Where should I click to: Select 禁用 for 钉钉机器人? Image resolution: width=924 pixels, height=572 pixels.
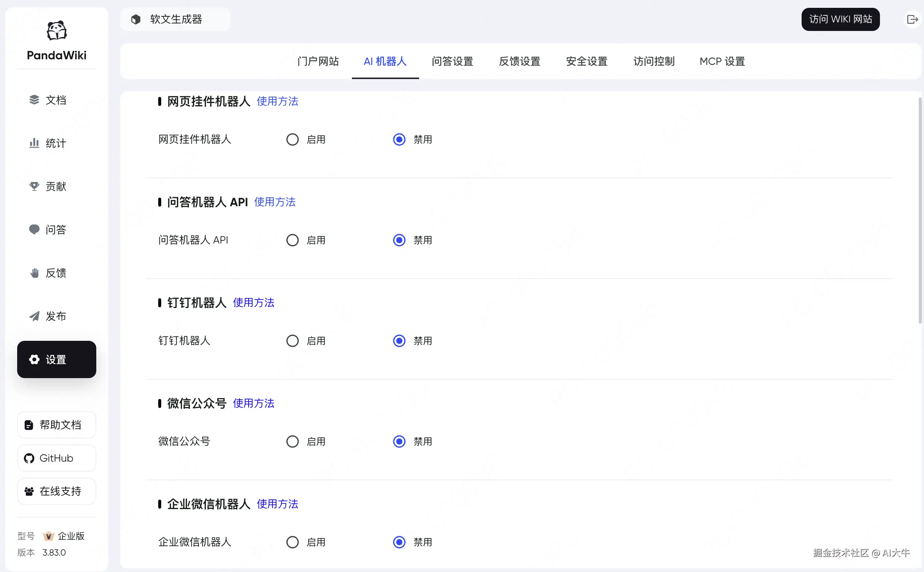pyautogui.click(x=399, y=341)
